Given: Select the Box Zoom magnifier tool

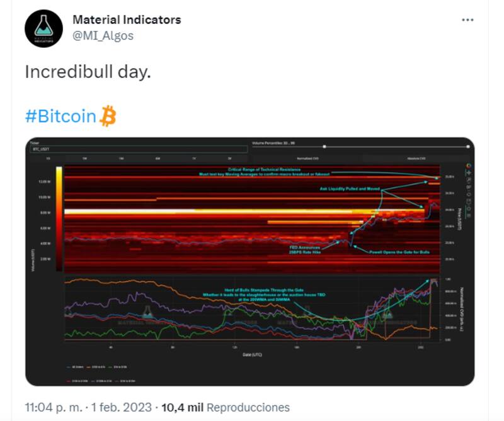Looking at the screenshot, I should click(468, 181).
